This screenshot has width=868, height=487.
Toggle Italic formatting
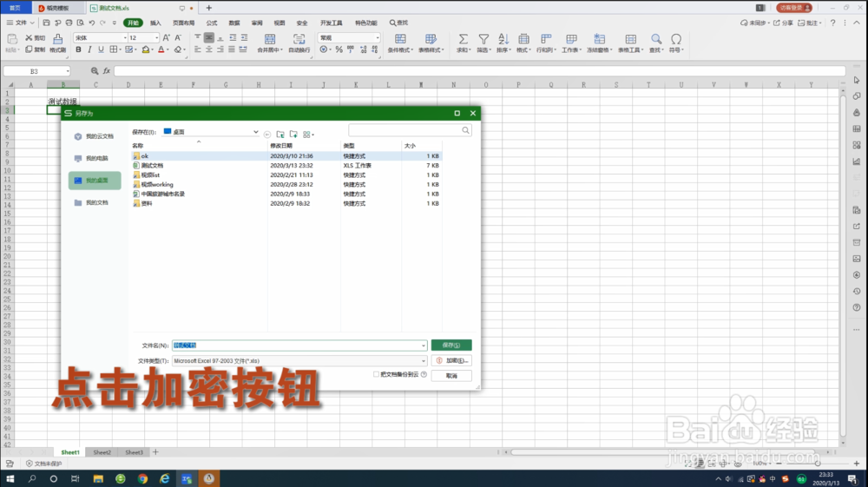click(x=89, y=49)
